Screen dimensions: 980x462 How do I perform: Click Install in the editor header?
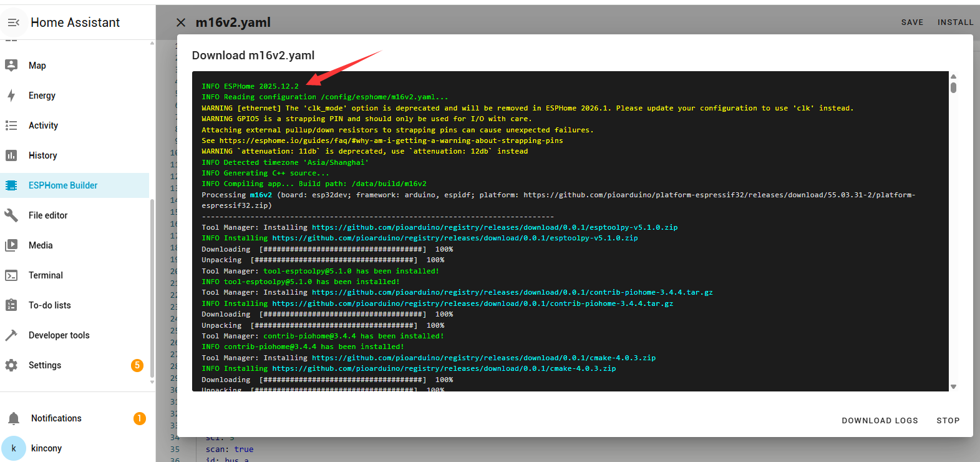955,22
